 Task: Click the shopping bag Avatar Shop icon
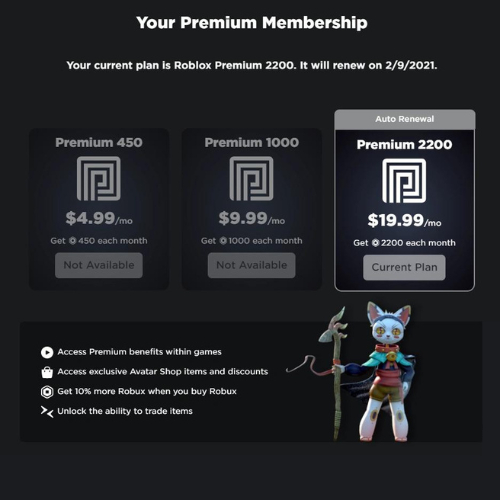47,372
